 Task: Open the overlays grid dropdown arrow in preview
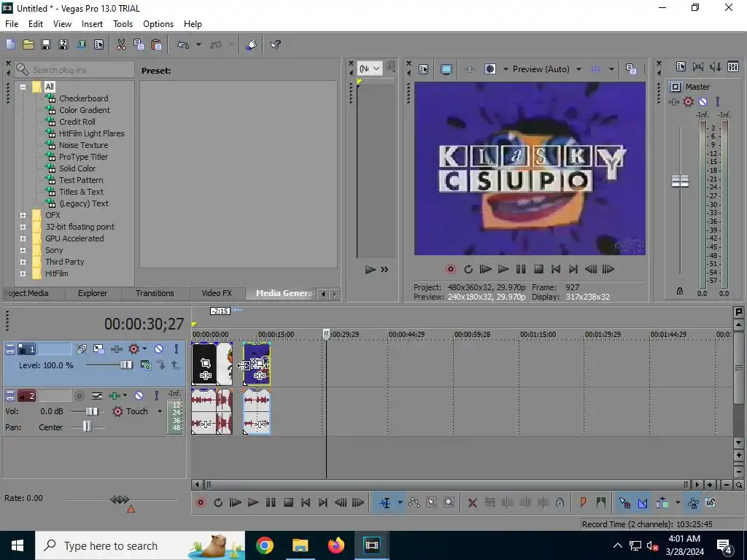[612, 69]
